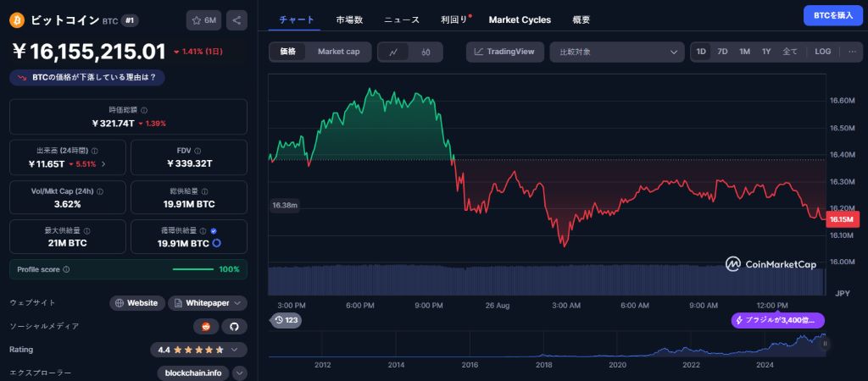
Task: Open the 概要 tab
Action: [x=581, y=19]
